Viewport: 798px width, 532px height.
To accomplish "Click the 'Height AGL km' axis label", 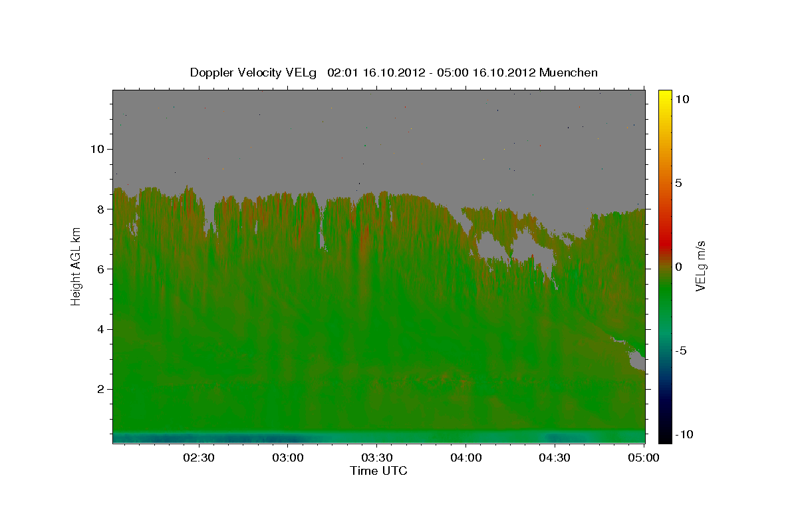I will point(76,265).
